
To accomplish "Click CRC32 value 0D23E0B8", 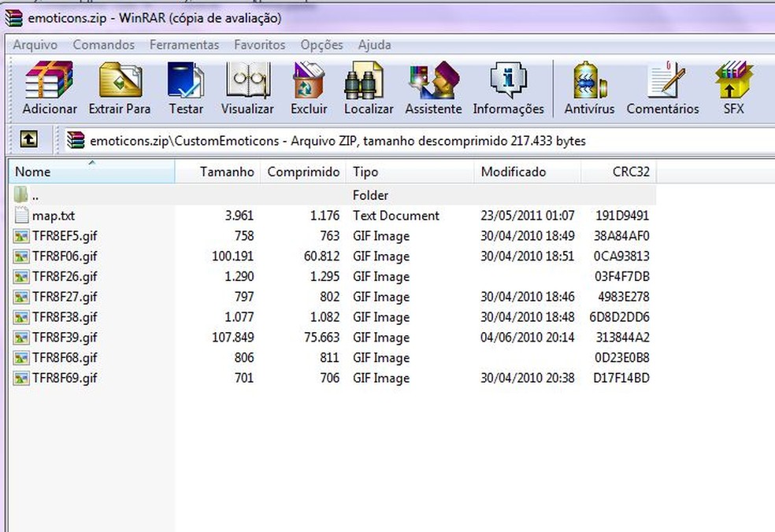I will coord(622,357).
